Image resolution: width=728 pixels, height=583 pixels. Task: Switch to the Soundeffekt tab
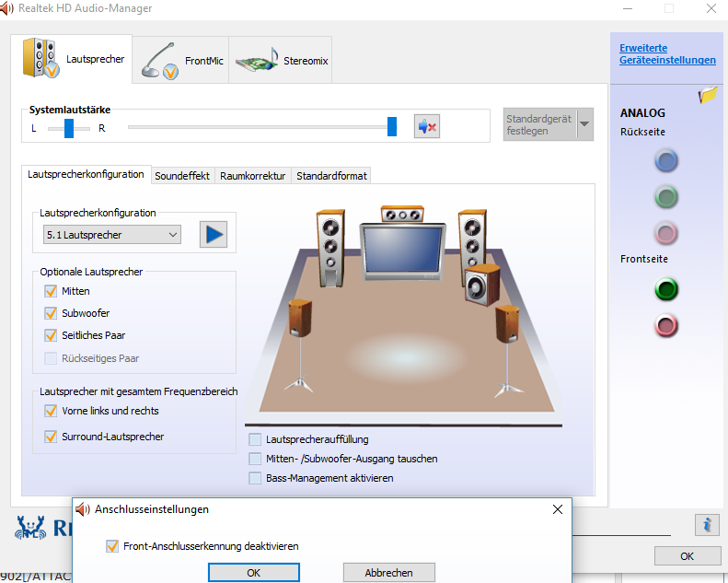[182, 176]
